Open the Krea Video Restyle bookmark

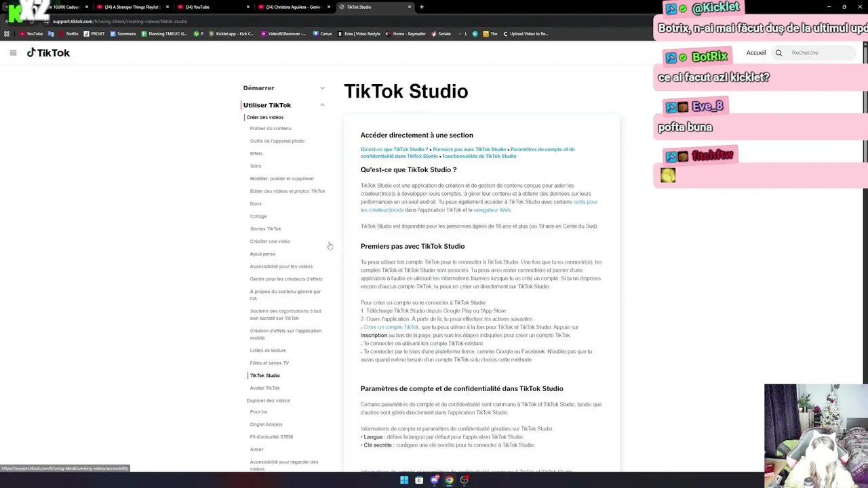pos(359,34)
